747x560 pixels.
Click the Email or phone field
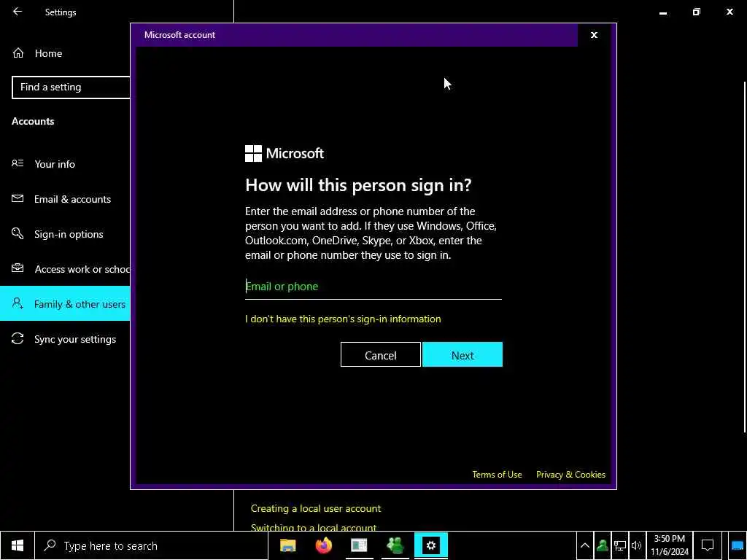(x=373, y=287)
